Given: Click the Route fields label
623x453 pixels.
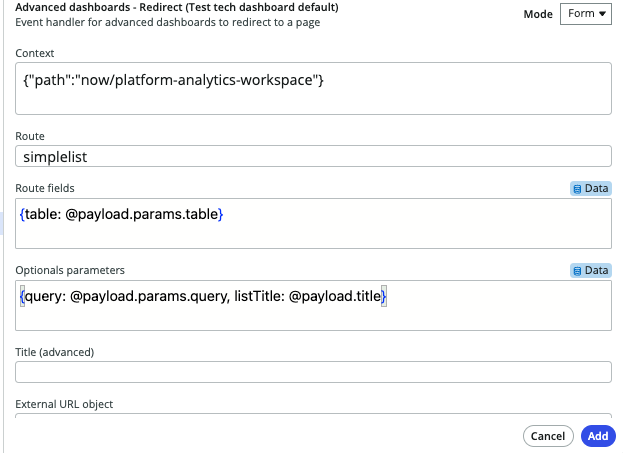Looking at the screenshot, I should click(x=45, y=188).
